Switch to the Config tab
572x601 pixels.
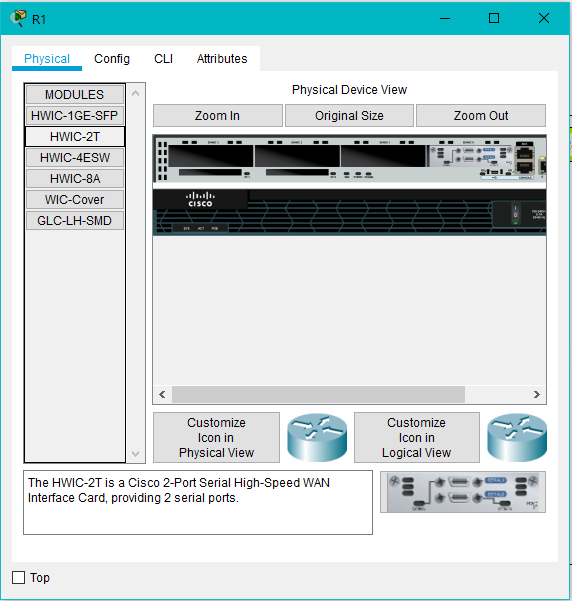[x=112, y=59]
